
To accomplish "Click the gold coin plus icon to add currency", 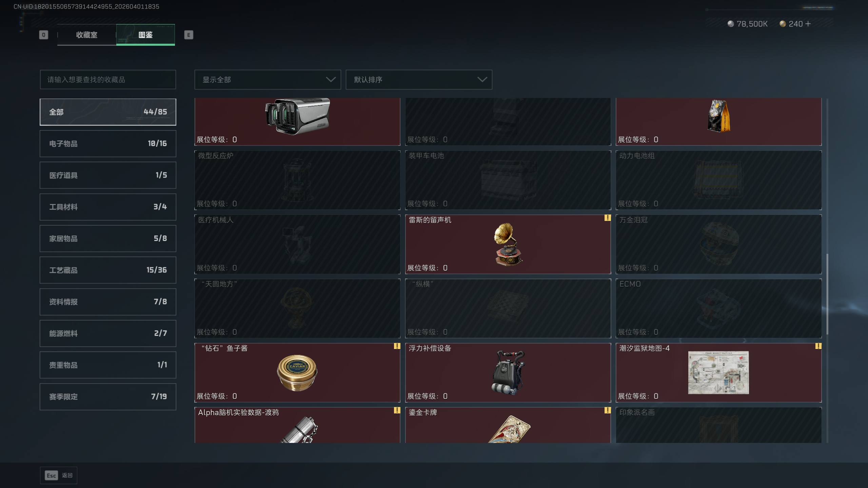I will click(808, 24).
